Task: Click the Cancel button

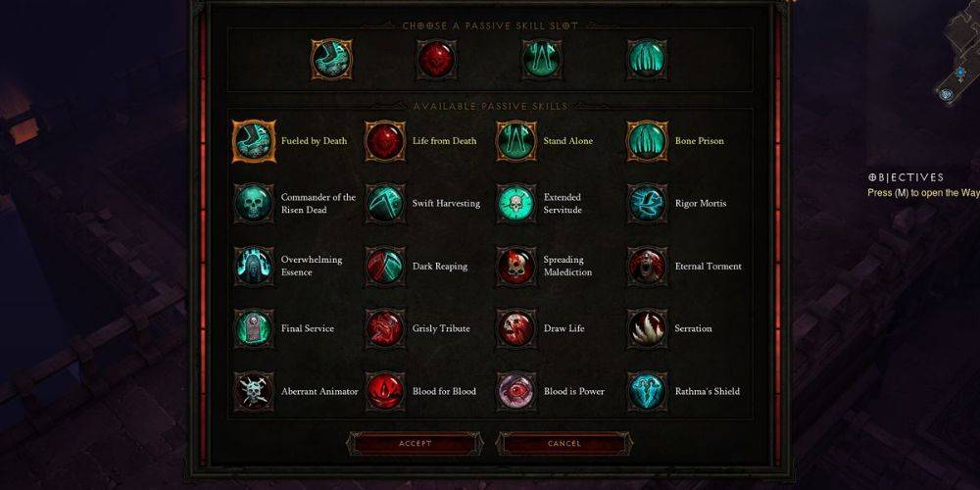Action: tap(564, 444)
